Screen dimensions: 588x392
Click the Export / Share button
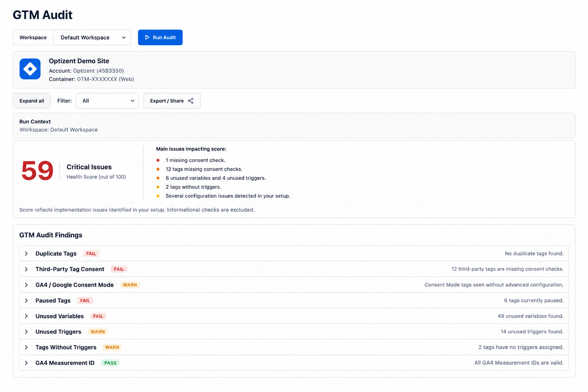click(172, 101)
